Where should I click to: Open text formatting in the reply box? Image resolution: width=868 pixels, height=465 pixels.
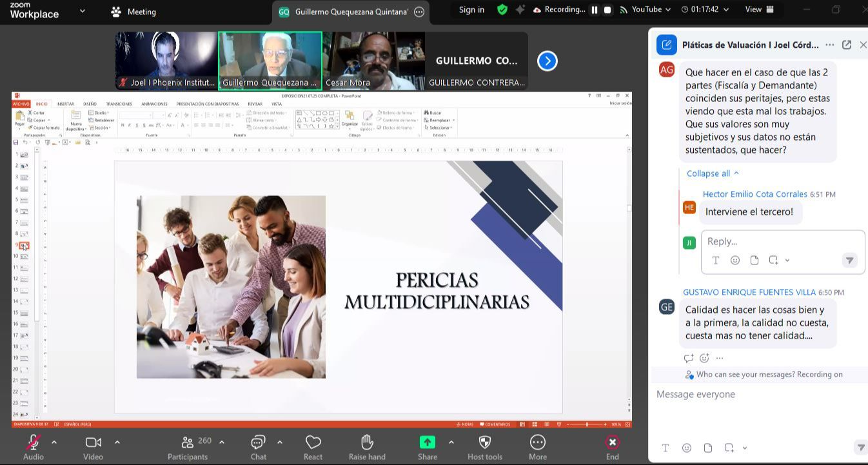[x=715, y=261]
